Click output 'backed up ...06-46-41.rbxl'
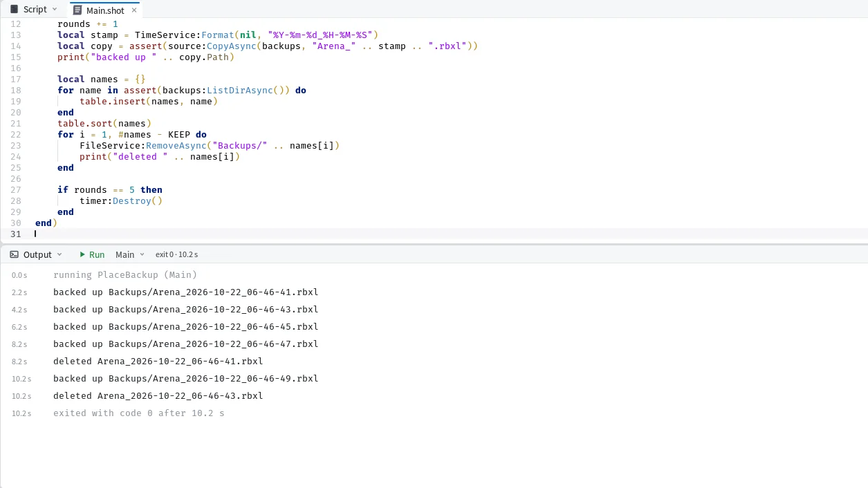 tap(186, 292)
